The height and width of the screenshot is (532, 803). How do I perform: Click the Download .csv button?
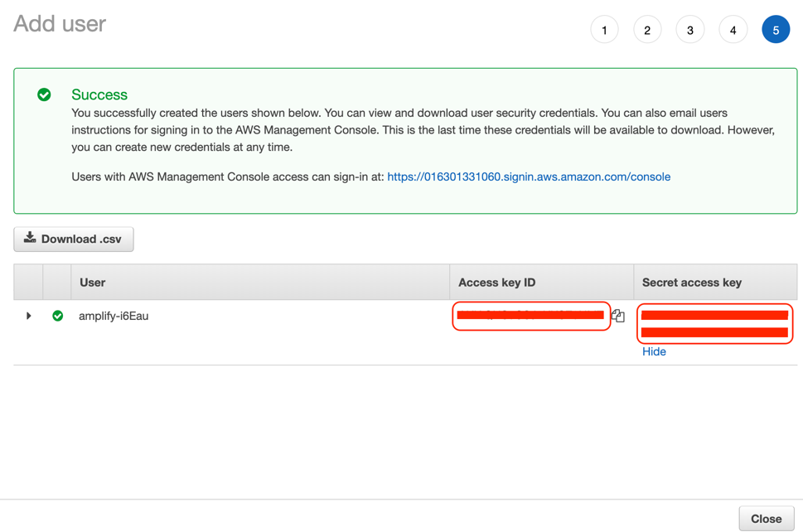[x=74, y=239]
